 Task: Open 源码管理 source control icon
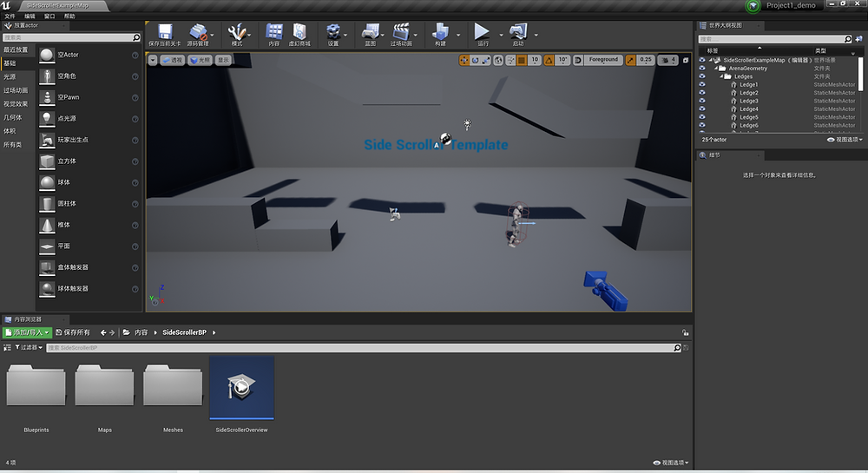coord(197,31)
